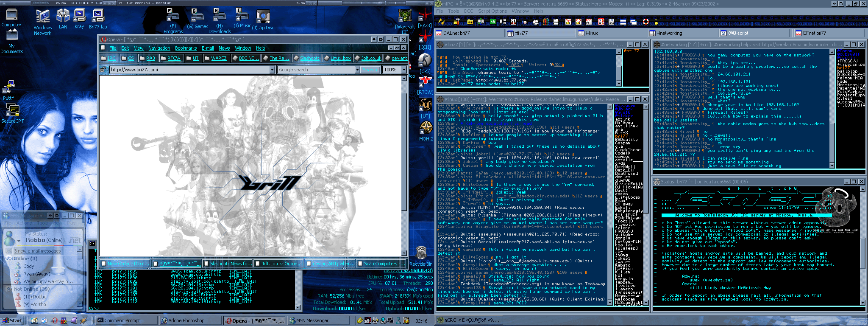This screenshot has height=326, width=868.
Task: Select the Kray desktop icon
Action: point(79,19)
